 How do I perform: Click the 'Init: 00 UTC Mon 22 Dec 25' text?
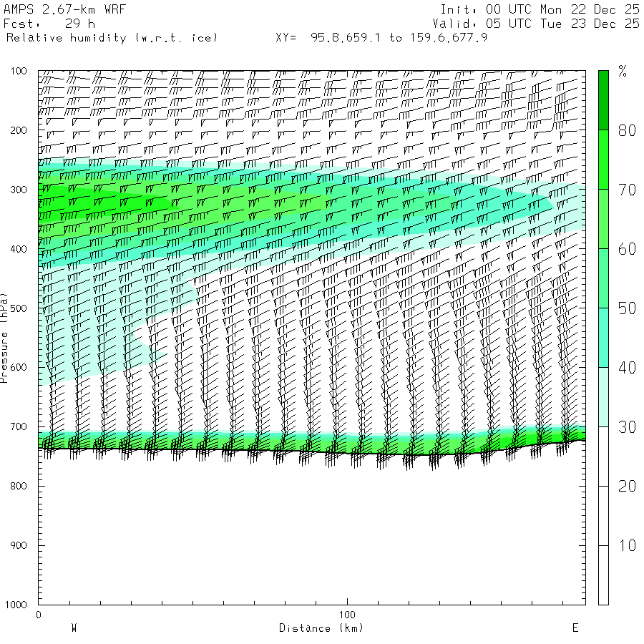click(x=540, y=9)
